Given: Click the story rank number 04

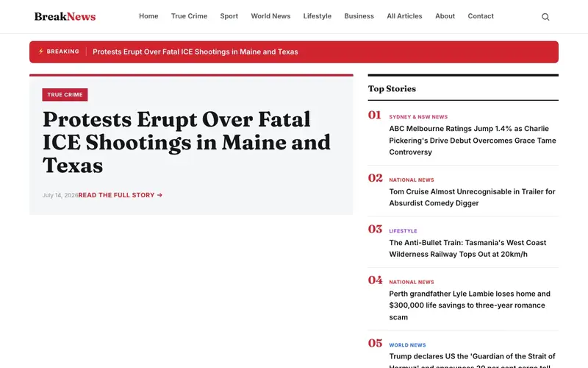Looking at the screenshot, I should click(376, 280).
